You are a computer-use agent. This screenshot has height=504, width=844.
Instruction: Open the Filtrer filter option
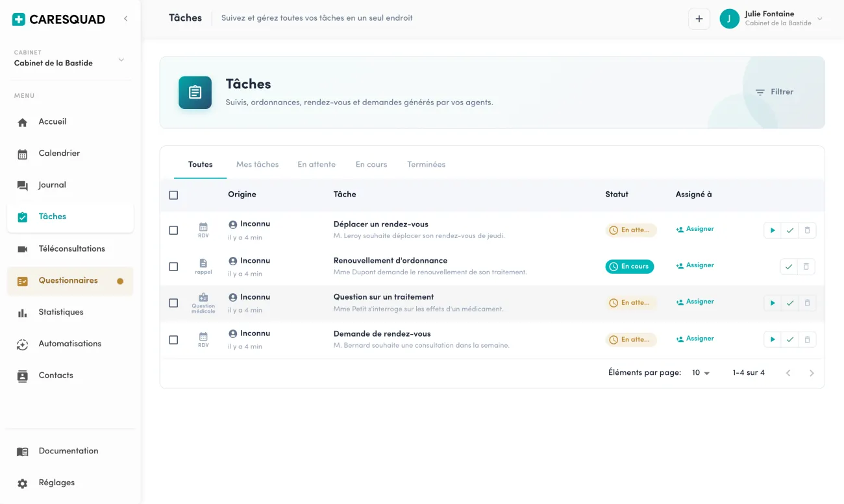tap(775, 92)
